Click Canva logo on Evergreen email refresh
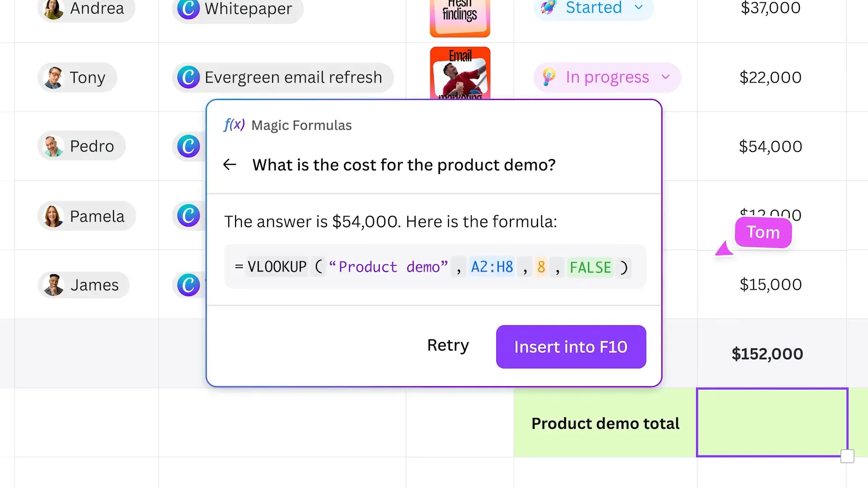 click(188, 77)
